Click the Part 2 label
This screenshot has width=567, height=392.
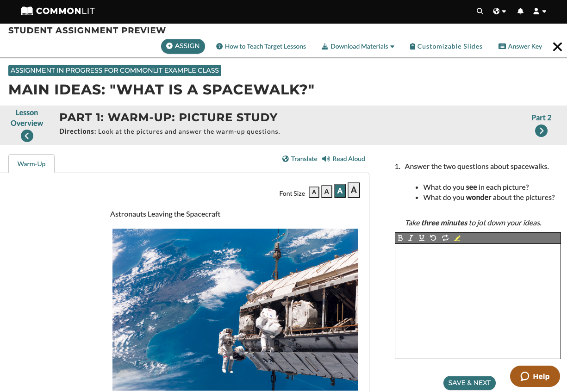point(541,118)
